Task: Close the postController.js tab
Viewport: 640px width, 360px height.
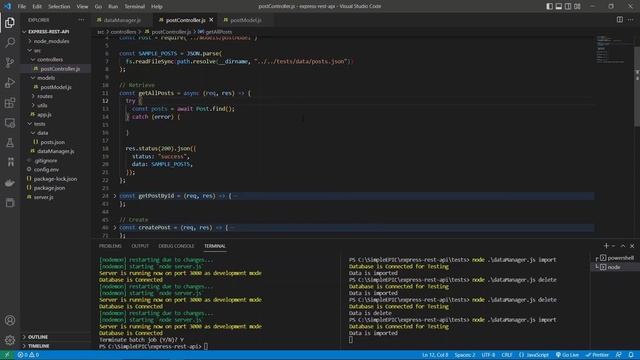Action: pyautogui.click(x=211, y=20)
